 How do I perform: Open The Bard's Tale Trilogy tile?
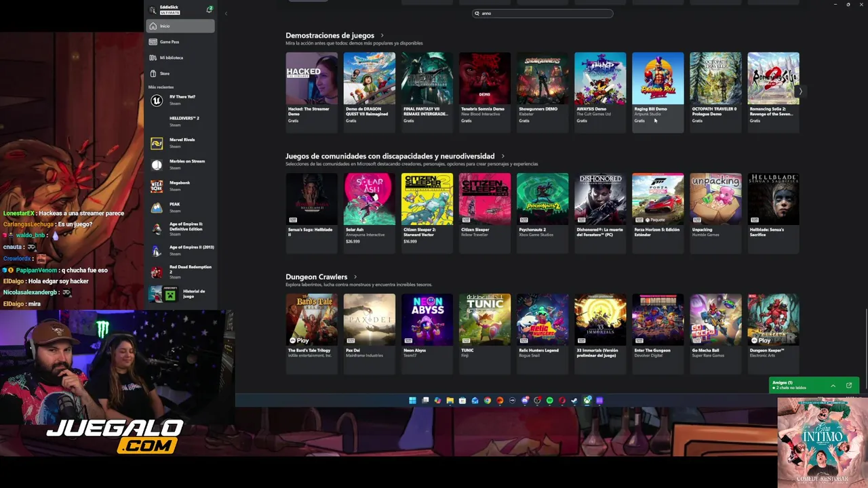311,333
